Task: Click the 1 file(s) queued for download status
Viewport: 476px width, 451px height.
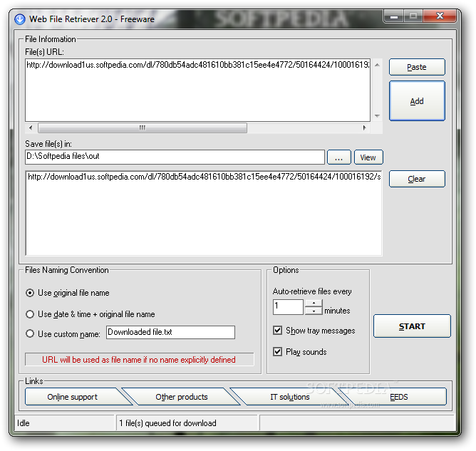Action: pyautogui.click(x=167, y=423)
